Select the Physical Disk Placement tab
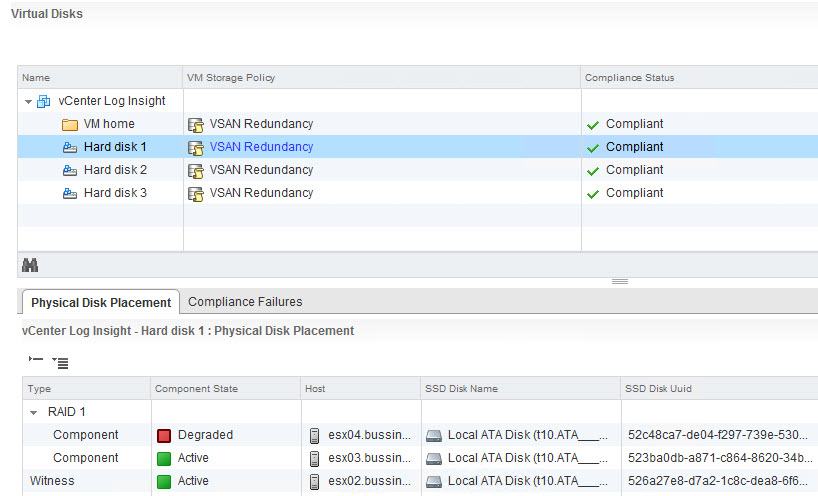 pos(101,303)
